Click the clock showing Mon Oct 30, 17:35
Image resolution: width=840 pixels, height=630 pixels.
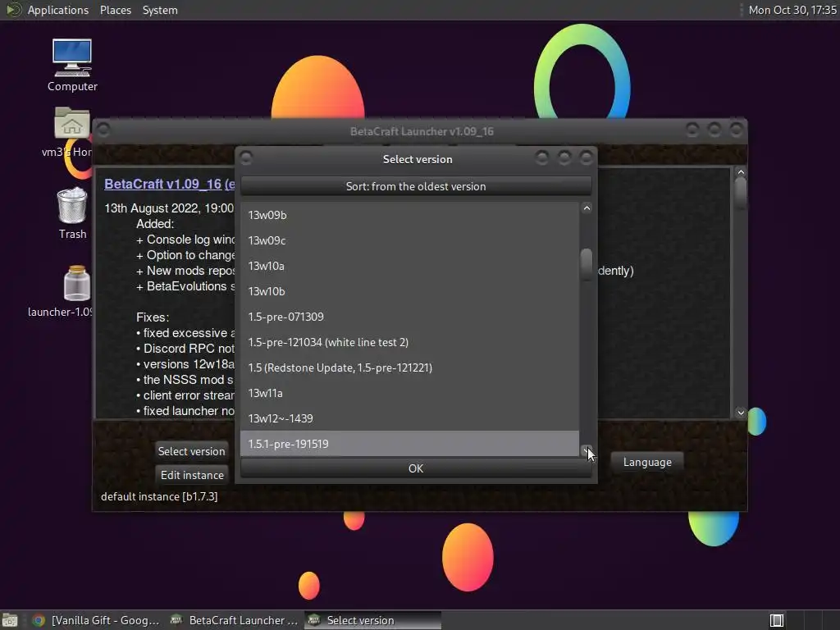pos(792,10)
